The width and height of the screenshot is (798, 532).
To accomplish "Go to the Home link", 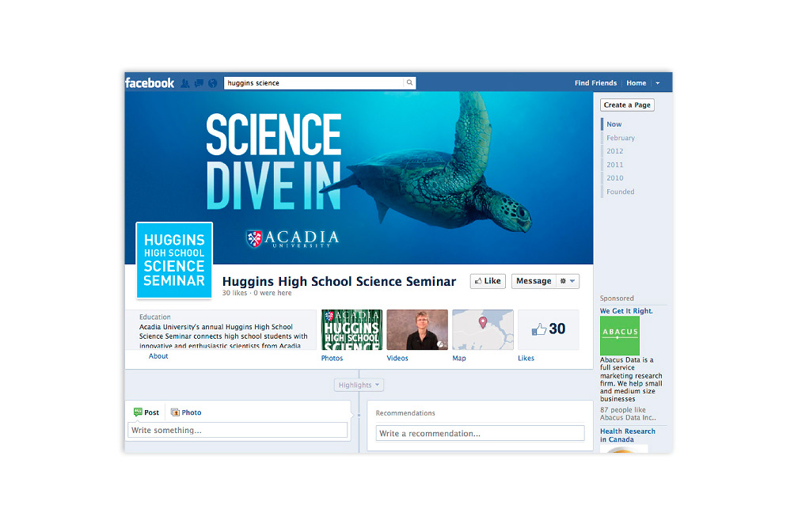I will point(636,83).
